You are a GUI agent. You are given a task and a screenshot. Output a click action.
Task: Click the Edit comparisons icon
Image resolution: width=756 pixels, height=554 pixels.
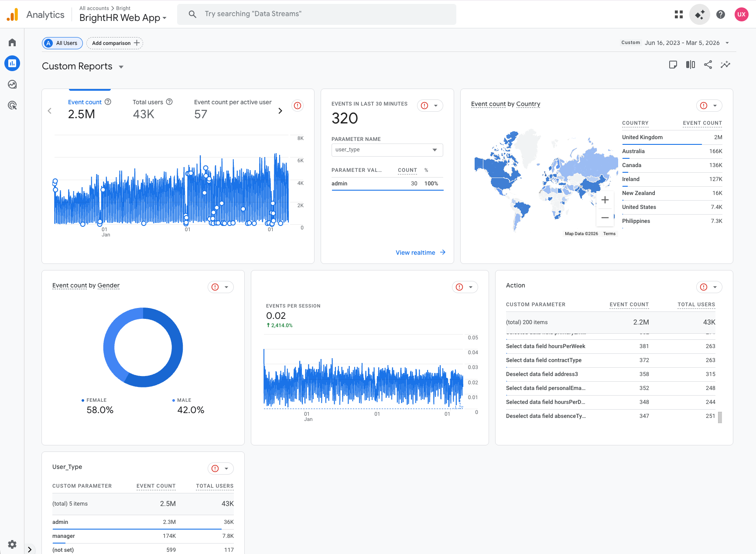(691, 65)
